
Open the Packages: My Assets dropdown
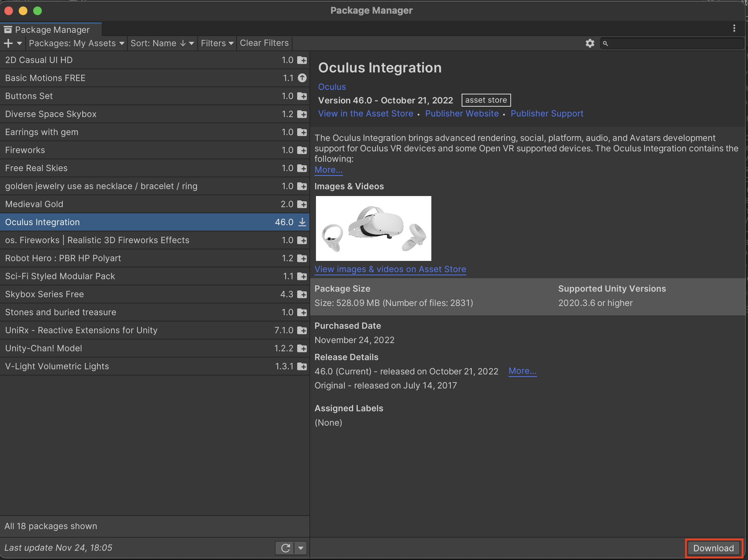(76, 43)
